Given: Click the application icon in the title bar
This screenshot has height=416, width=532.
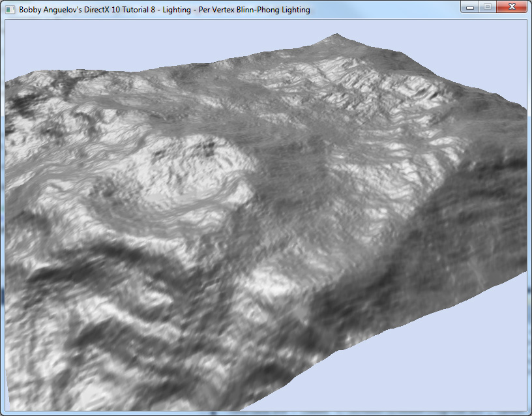Looking at the screenshot, I should click(x=10, y=10).
